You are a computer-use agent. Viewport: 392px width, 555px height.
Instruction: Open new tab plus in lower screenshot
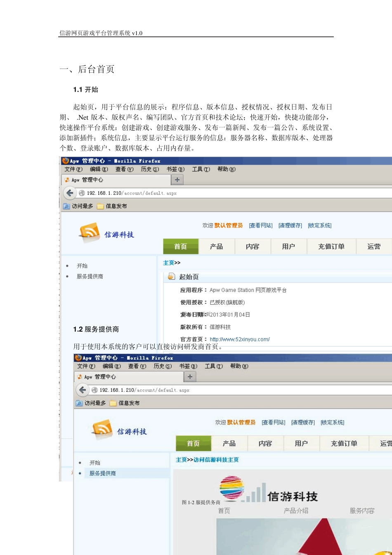pyautogui.click(x=190, y=377)
